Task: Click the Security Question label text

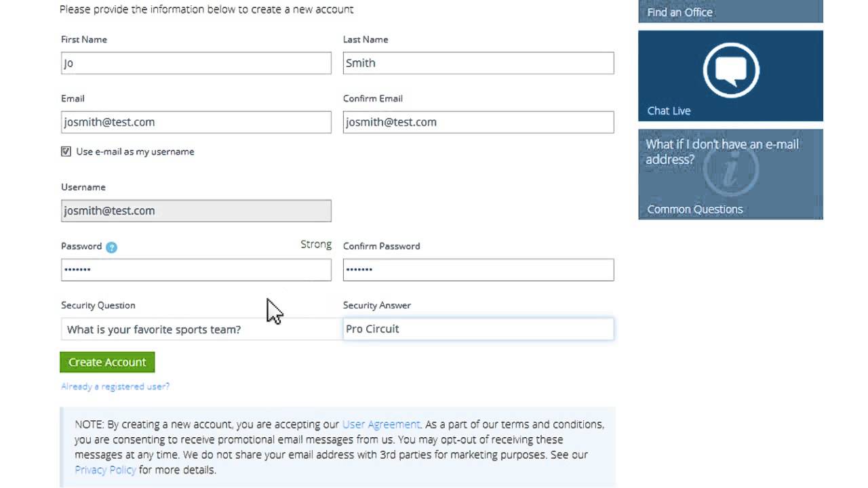Action: [98, 305]
